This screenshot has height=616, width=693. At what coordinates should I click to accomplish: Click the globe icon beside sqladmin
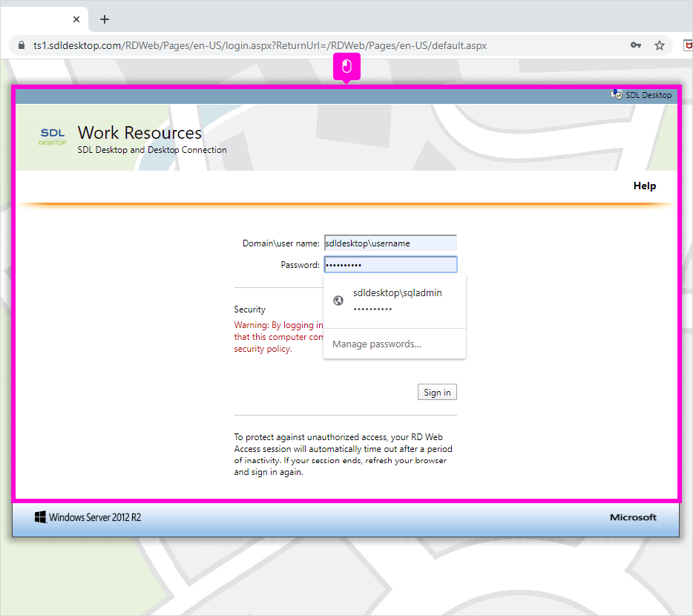[x=338, y=301]
